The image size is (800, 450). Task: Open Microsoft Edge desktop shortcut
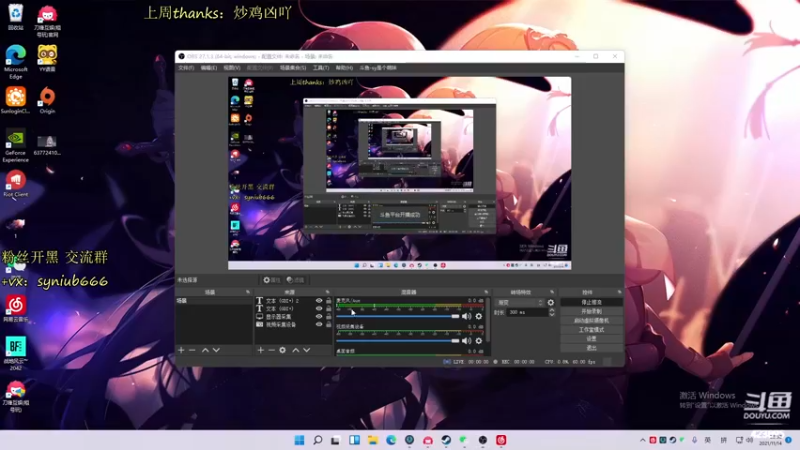[x=15, y=61]
